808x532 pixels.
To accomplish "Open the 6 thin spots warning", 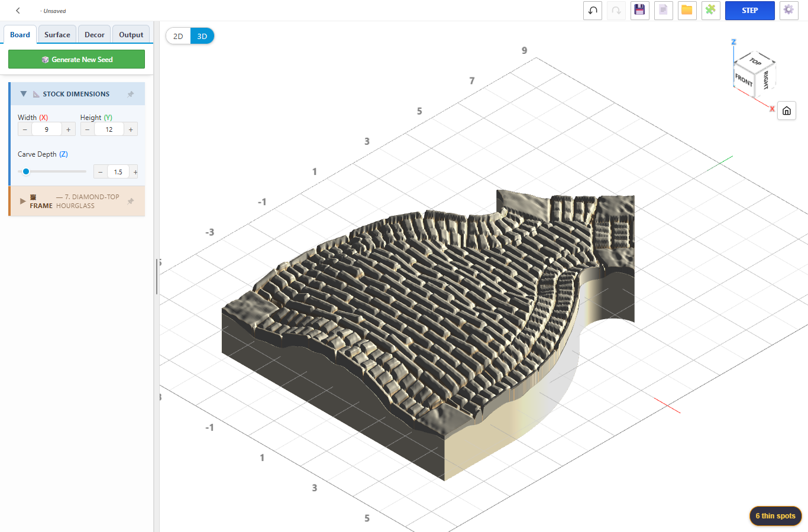I will click(x=775, y=515).
